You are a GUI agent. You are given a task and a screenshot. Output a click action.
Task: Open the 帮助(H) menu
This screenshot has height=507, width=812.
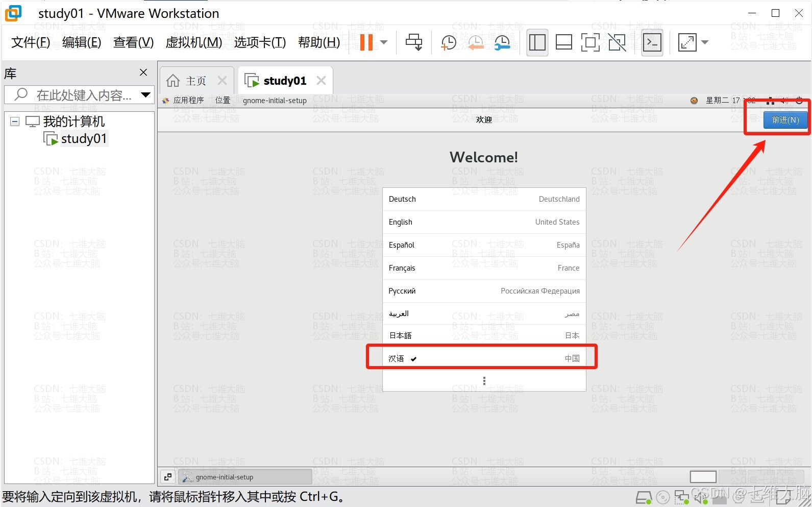pyautogui.click(x=319, y=42)
